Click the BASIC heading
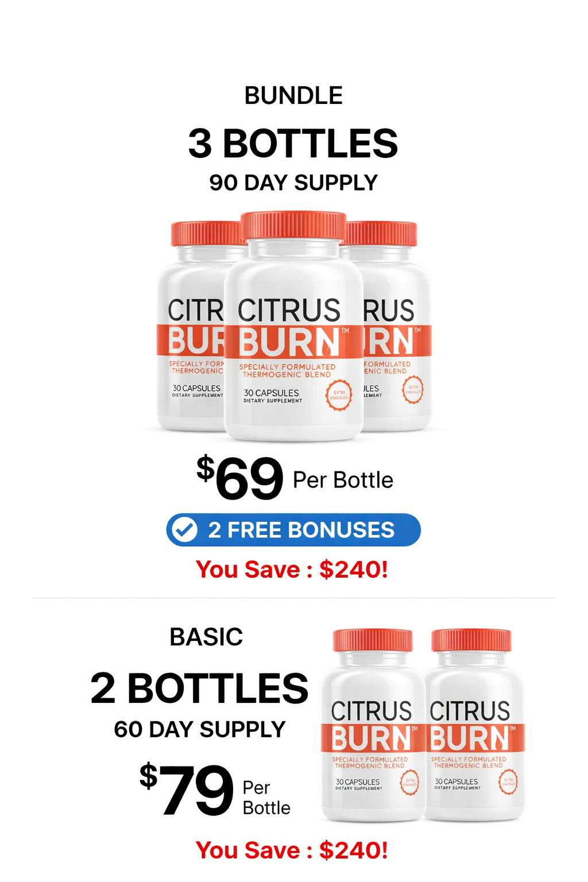The height and width of the screenshot is (882, 588). (x=206, y=637)
